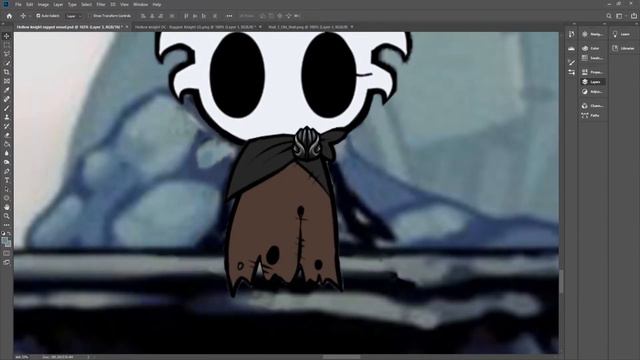Open the Auto-Select Layer dropdown

point(74,16)
